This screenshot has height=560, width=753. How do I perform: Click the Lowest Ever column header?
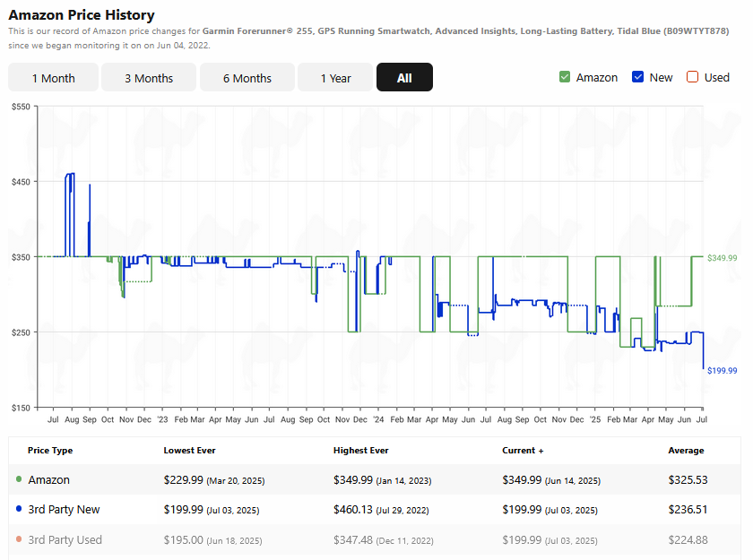tap(189, 450)
